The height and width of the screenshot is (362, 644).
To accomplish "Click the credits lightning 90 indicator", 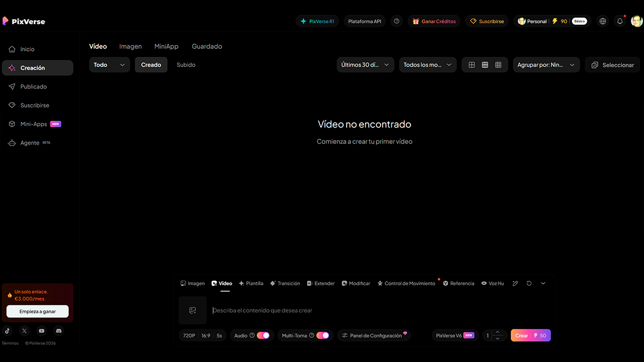I will 560,21.
